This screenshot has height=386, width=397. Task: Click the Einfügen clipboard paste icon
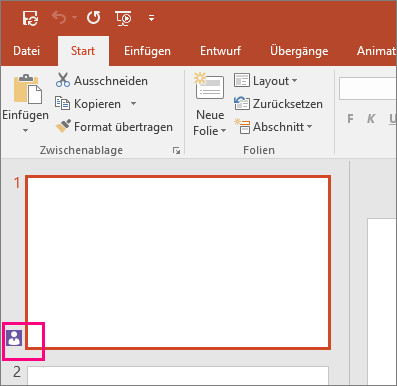coord(28,89)
